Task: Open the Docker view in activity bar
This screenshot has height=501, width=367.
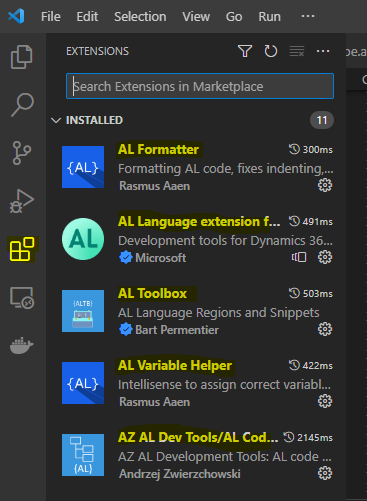Action: click(22, 345)
